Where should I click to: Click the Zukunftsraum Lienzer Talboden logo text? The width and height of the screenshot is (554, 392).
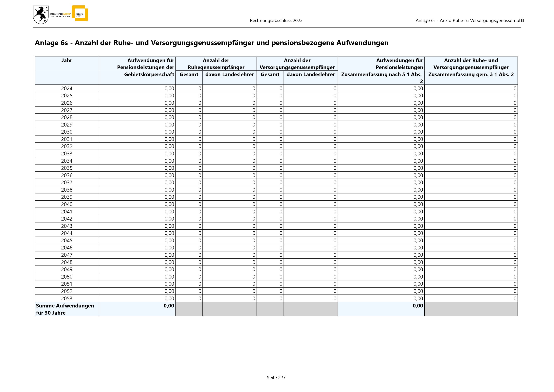(x=60, y=15)
